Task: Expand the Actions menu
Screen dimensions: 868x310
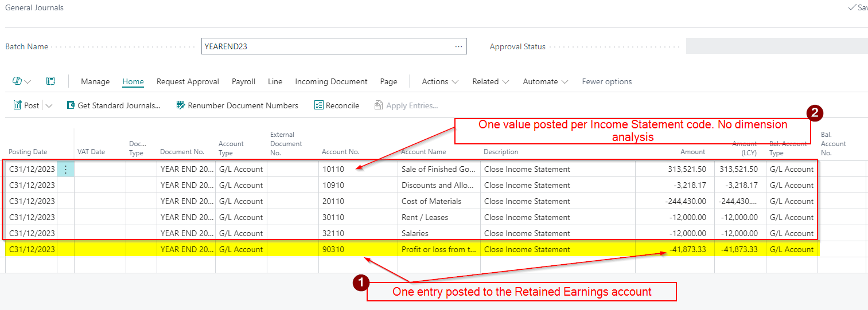Action: (440, 81)
